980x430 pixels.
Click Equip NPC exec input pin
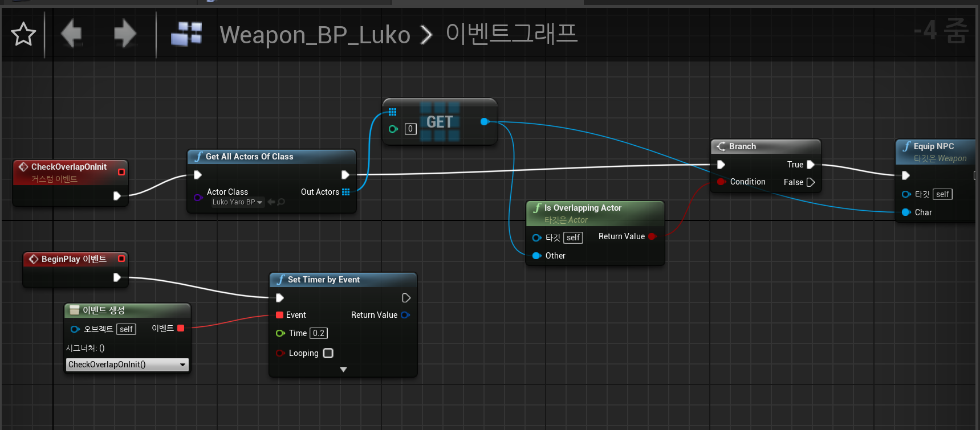point(906,175)
